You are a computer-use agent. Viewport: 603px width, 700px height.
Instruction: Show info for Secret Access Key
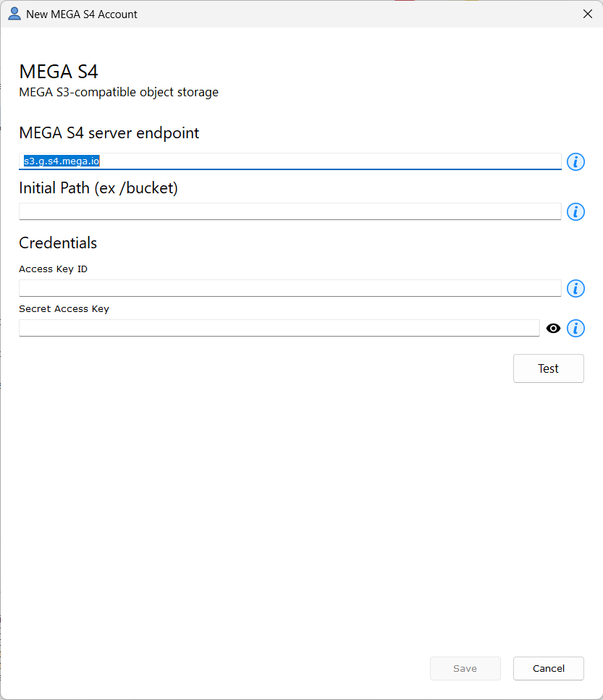pos(575,329)
